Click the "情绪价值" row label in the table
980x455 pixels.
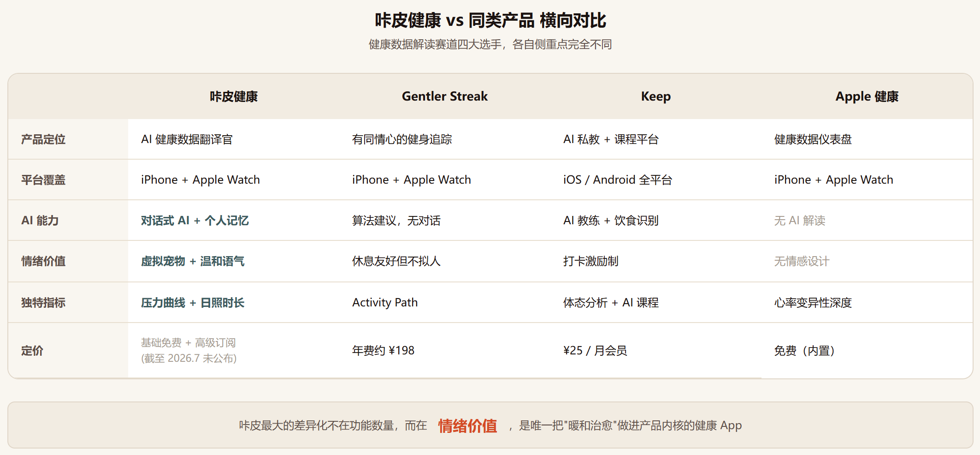[x=43, y=261]
